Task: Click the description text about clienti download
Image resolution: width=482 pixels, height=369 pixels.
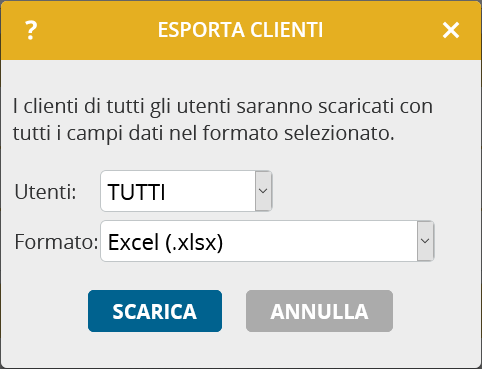Action: [x=223, y=120]
